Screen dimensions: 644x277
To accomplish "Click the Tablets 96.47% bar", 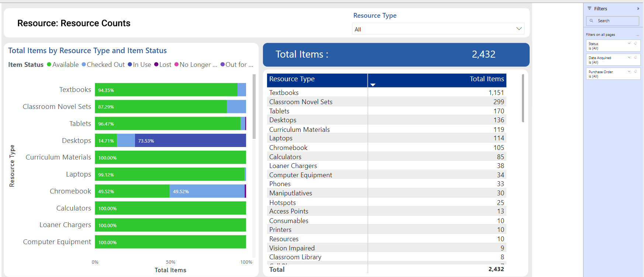I will [168, 124].
